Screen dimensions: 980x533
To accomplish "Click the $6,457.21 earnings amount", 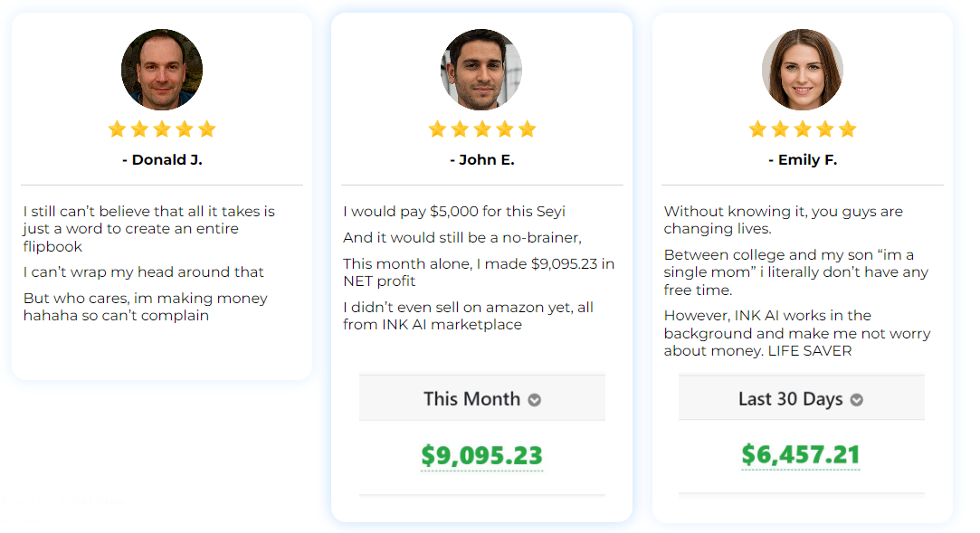I will [801, 455].
